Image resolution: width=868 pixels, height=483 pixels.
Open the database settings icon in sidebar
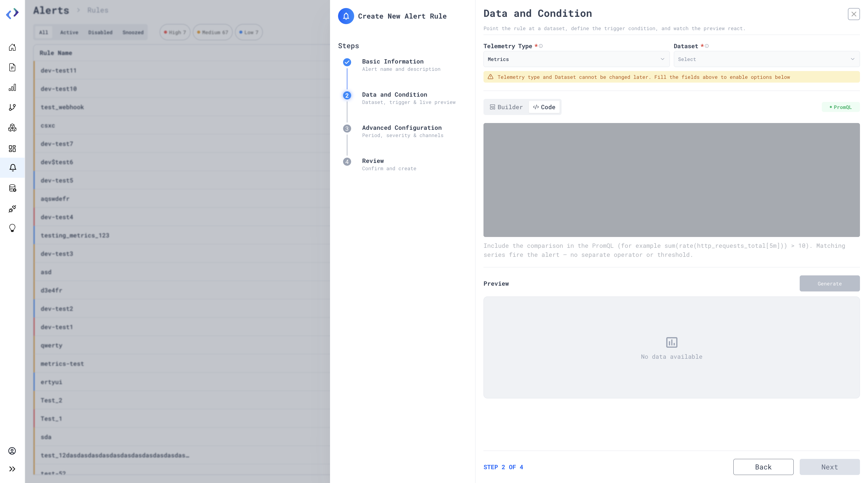(x=12, y=188)
